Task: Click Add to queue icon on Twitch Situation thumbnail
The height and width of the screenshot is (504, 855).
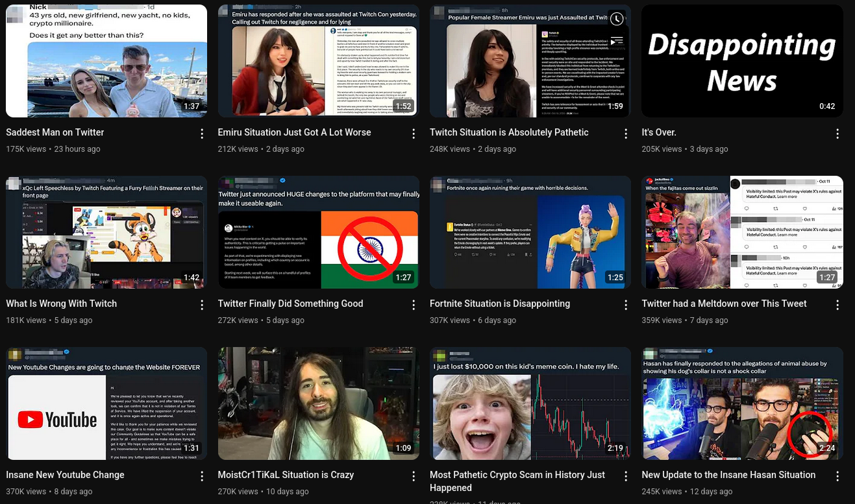Action: click(x=617, y=41)
